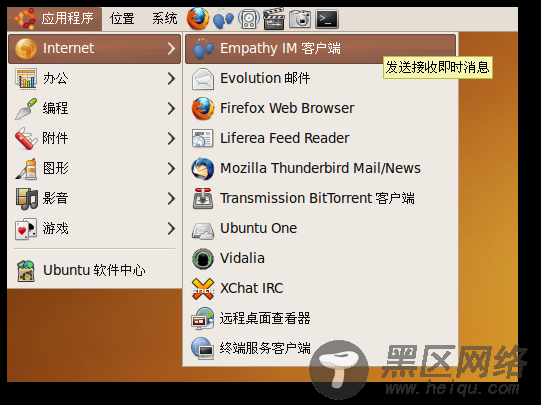Click the Vidalia onion icon
Screen dimensions: 541x405
click(x=203, y=258)
